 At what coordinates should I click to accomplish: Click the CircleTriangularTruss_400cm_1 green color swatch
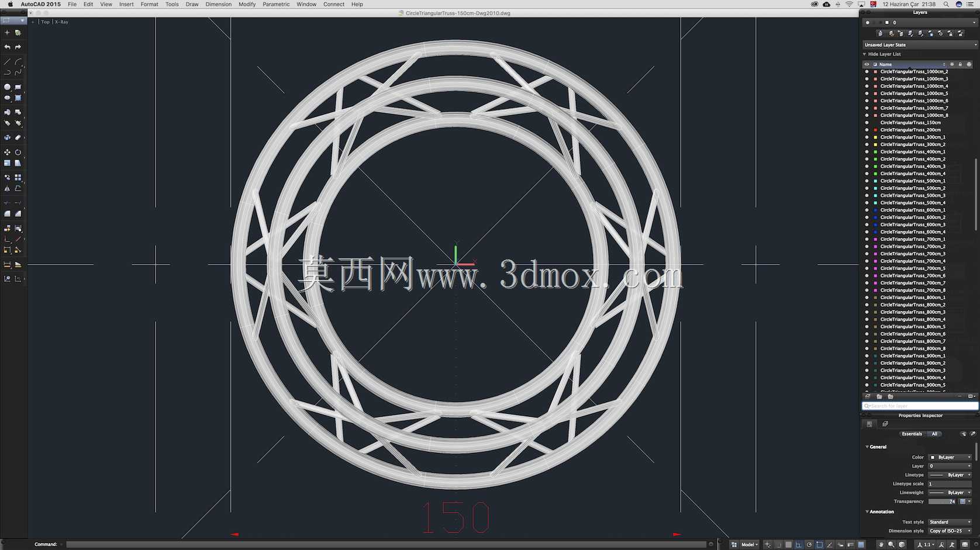pyautogui.click(x=875, y=152)
